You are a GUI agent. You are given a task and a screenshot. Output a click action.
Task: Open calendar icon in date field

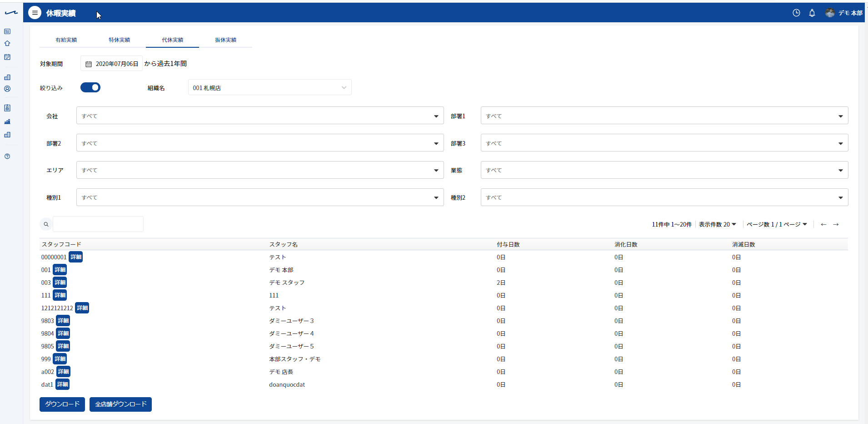[x=89, y=64]
